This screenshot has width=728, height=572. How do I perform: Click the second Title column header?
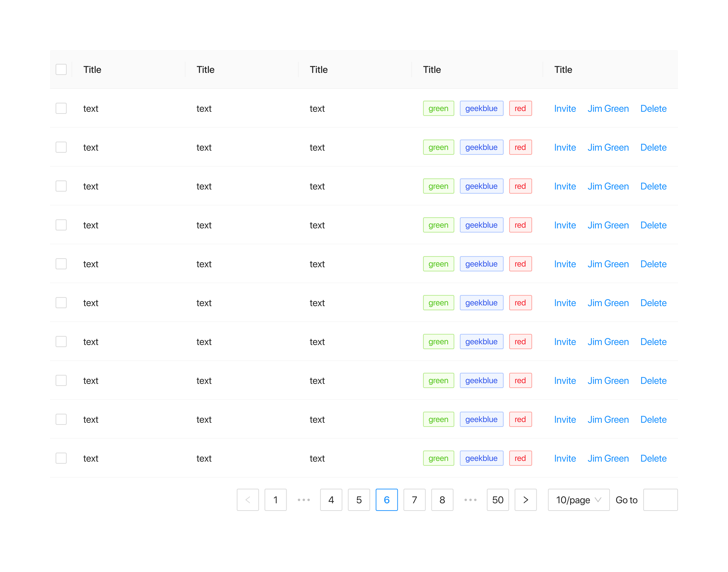tap(205, 70)
